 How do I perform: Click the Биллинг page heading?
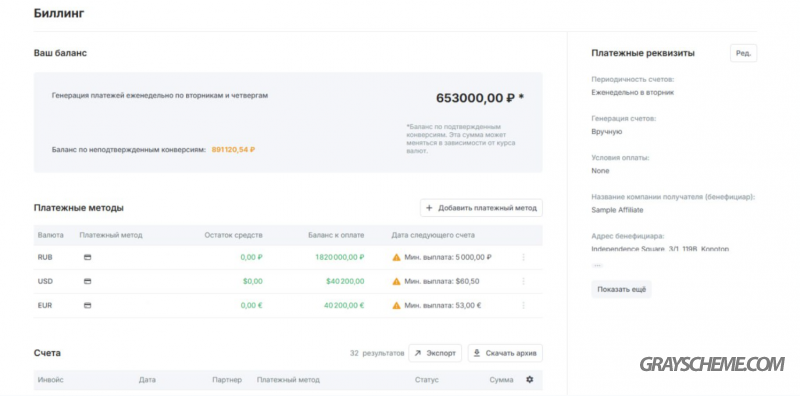59,14
